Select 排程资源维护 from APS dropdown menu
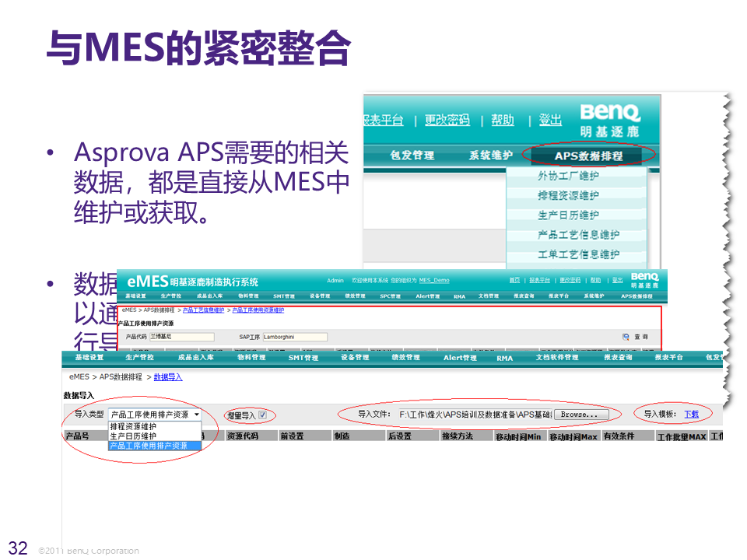Viewport: 747px width, 560px height. tap(568, 196)
